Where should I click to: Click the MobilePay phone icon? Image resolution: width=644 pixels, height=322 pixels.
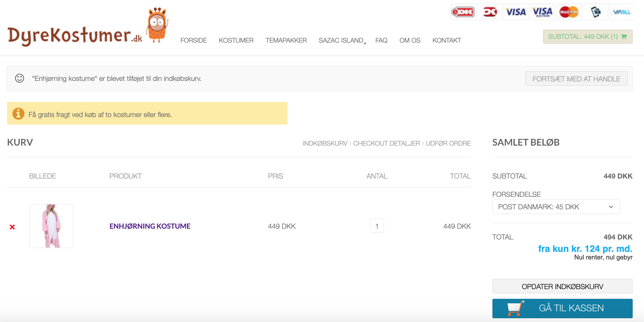coord(595,12)
